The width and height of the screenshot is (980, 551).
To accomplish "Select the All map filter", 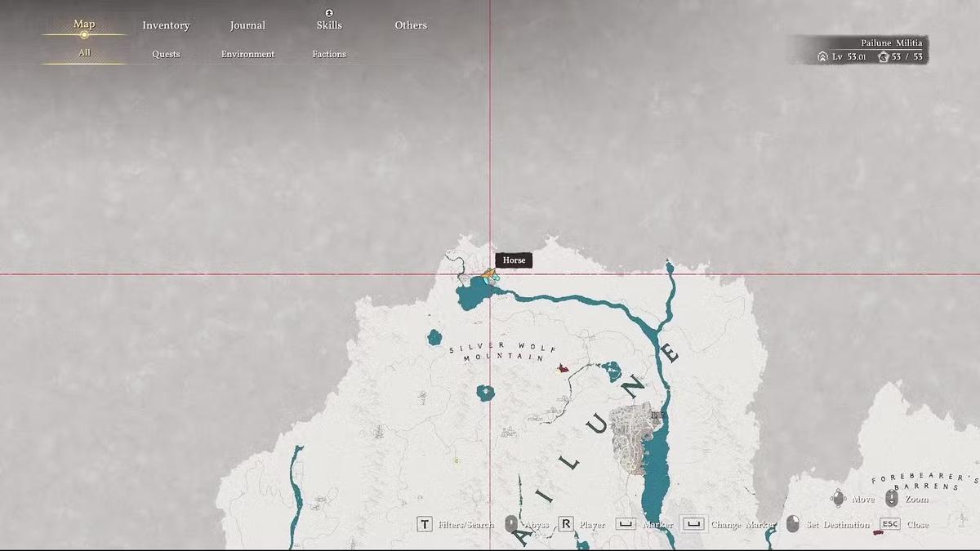I will pyautogui.click(x=84, y=53).
